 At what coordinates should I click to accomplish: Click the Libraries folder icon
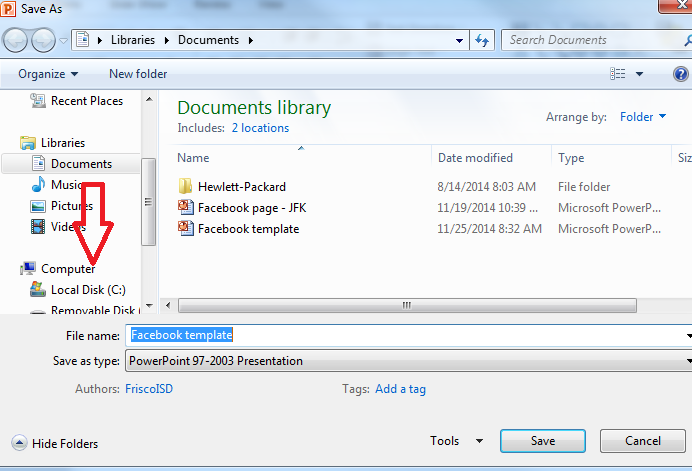28,143
